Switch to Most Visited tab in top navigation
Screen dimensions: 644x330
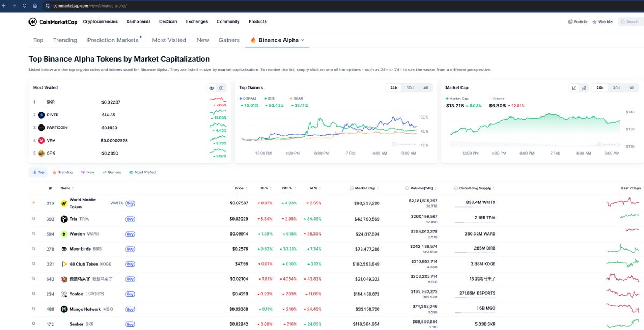169,40
